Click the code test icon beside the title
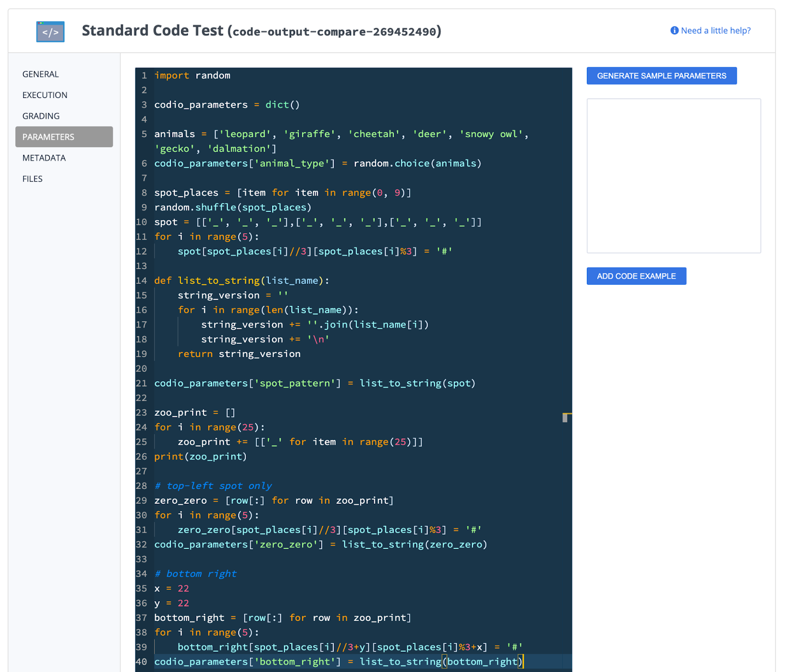Image resolution: width=787 pixels, height=672 pixels. click(50, 32)
